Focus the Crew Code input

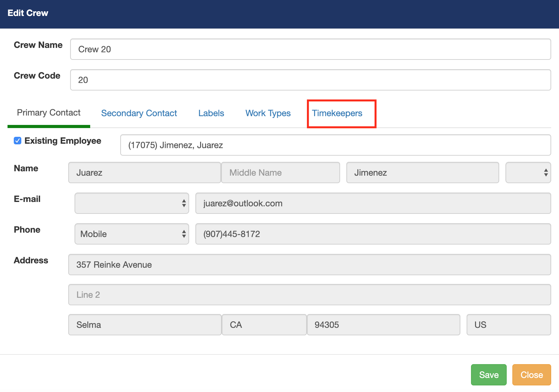[310, 80]
